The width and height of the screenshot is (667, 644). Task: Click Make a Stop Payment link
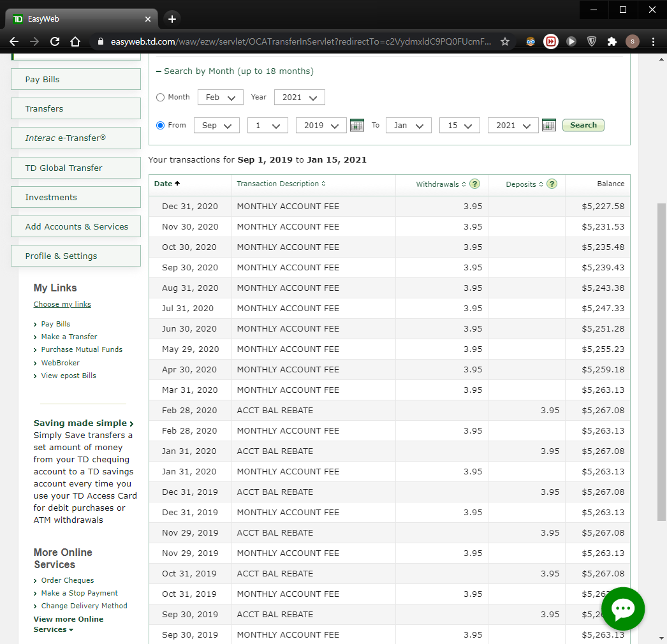79,593
